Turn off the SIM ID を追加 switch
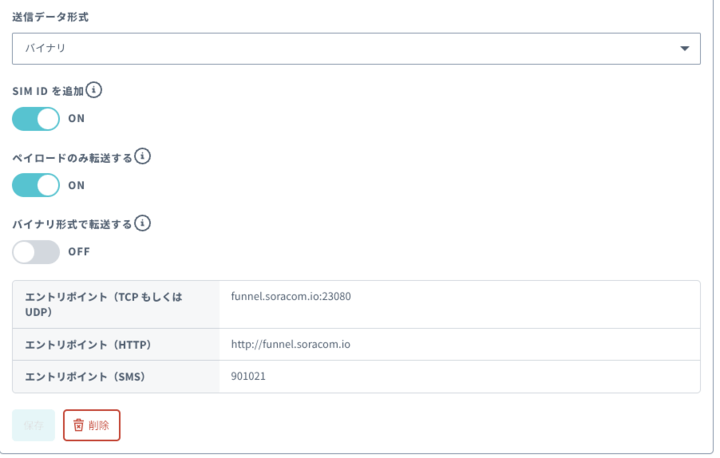Screen dimensions: 720x458 [36, 119]
